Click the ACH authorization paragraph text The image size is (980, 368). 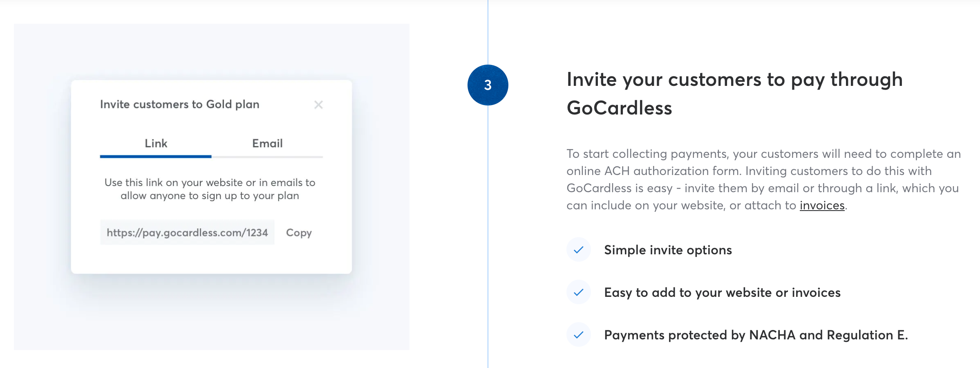point(763,180)
